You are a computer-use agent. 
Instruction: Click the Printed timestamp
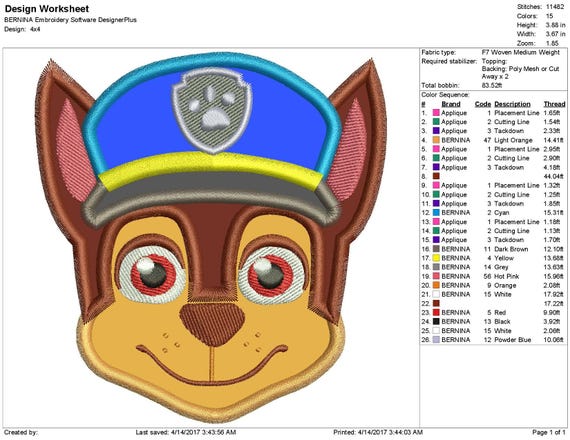pos(378,432)
